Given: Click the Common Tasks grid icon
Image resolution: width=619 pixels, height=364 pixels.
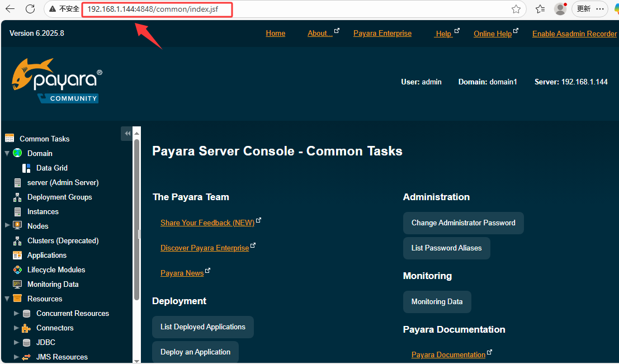Looking at the screenshot, I should pos(9,138).
